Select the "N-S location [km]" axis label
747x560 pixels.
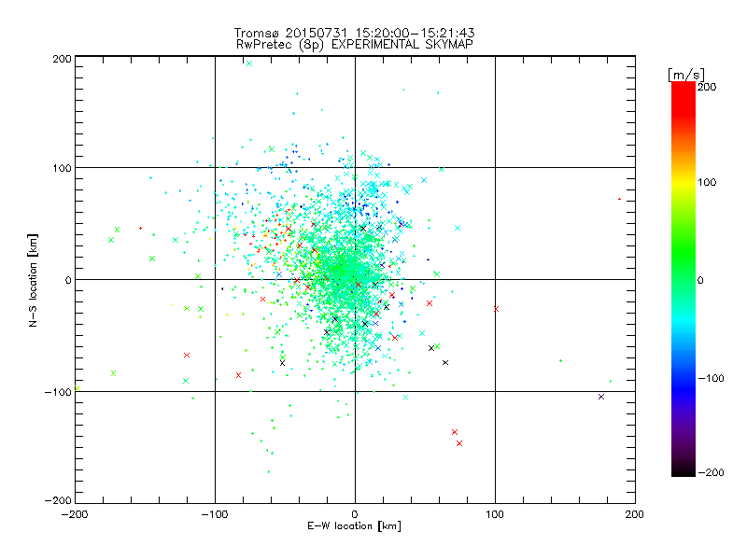pos(33,280)
